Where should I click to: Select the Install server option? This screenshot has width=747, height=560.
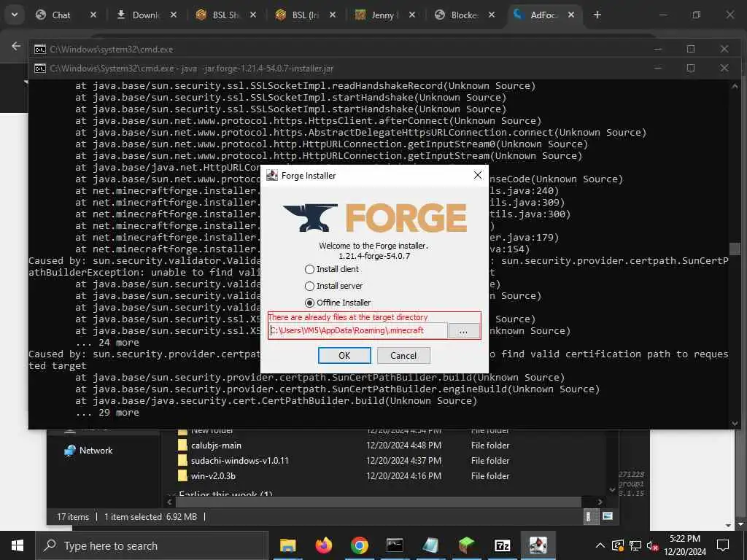pyautogui.click(x=309, y=286)
